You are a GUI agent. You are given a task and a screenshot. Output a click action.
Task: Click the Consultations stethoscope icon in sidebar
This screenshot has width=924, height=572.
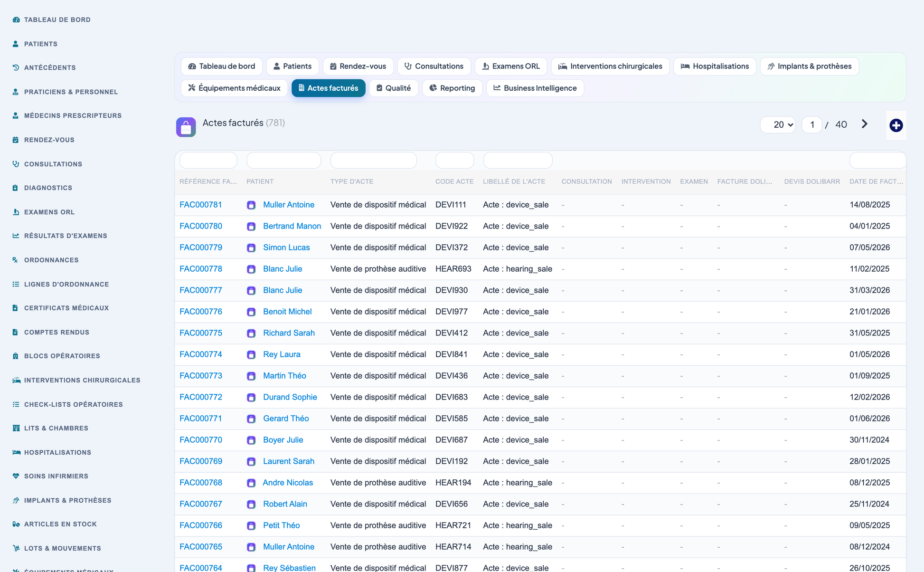point(16,164)
